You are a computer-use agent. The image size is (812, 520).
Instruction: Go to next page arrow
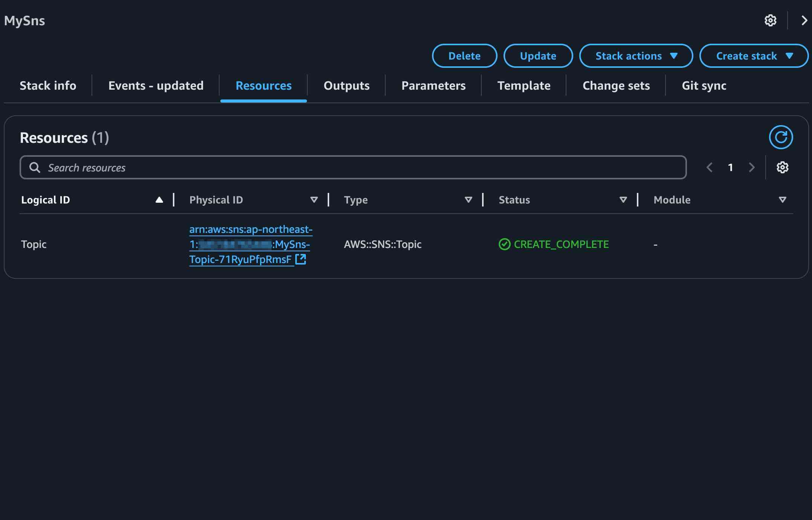click(752, 167)
